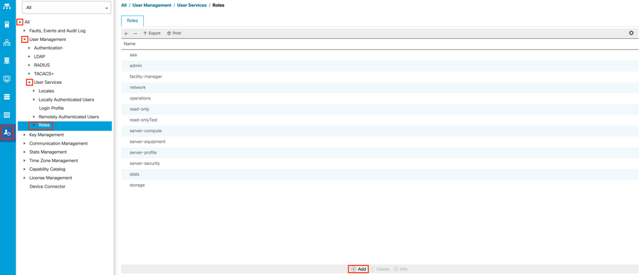
Task: Select the operations role row
Action: click(x=380, y=99)
